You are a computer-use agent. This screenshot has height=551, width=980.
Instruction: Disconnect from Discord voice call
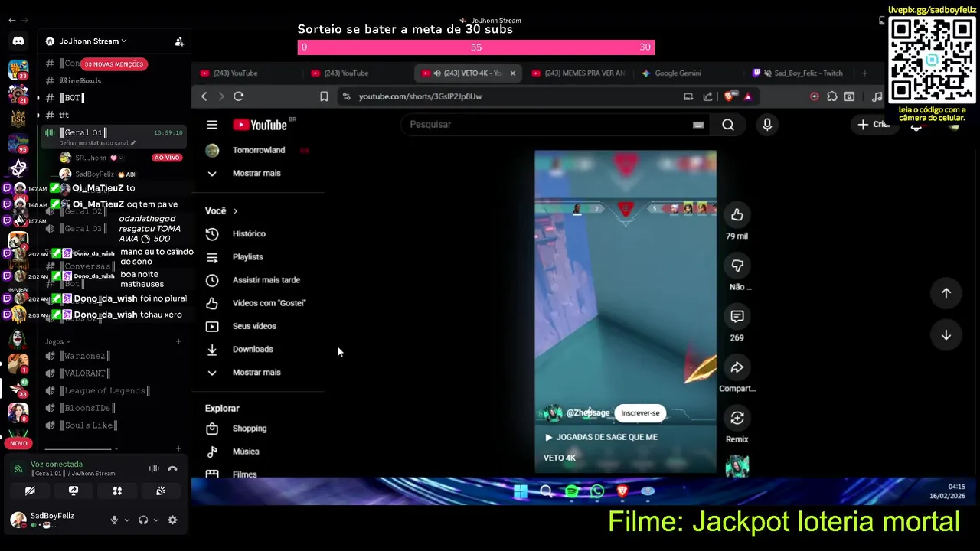[172, 468]
